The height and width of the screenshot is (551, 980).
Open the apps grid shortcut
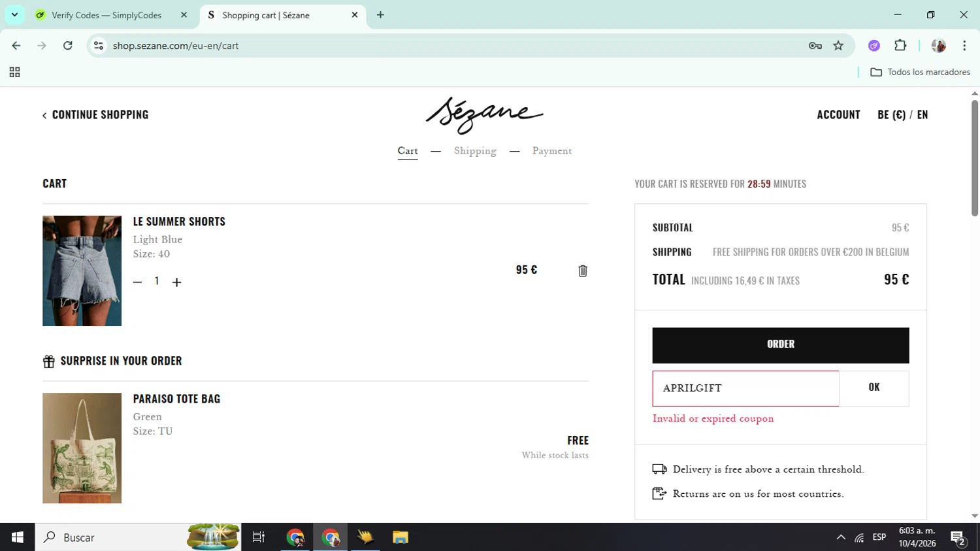point(14,72)
